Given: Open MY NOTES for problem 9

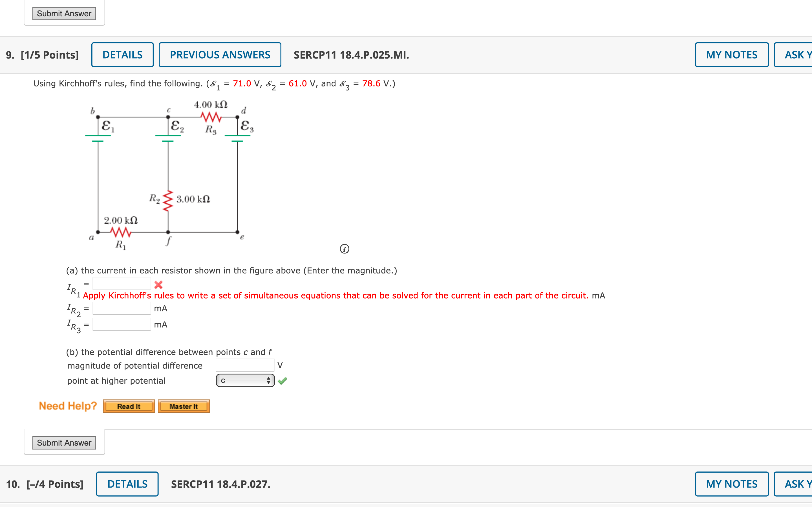Looking at the screenshot, I should click(731, 54).
